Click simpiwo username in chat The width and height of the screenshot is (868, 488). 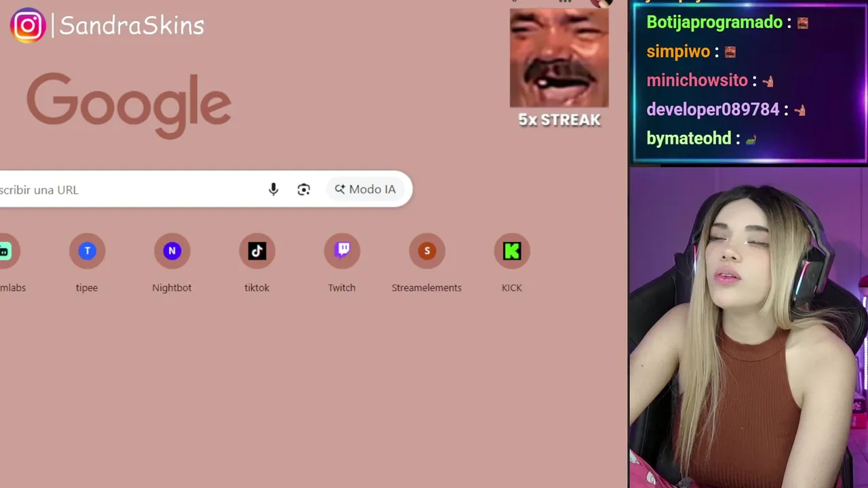pyautogui.click(x=678, y=52)
